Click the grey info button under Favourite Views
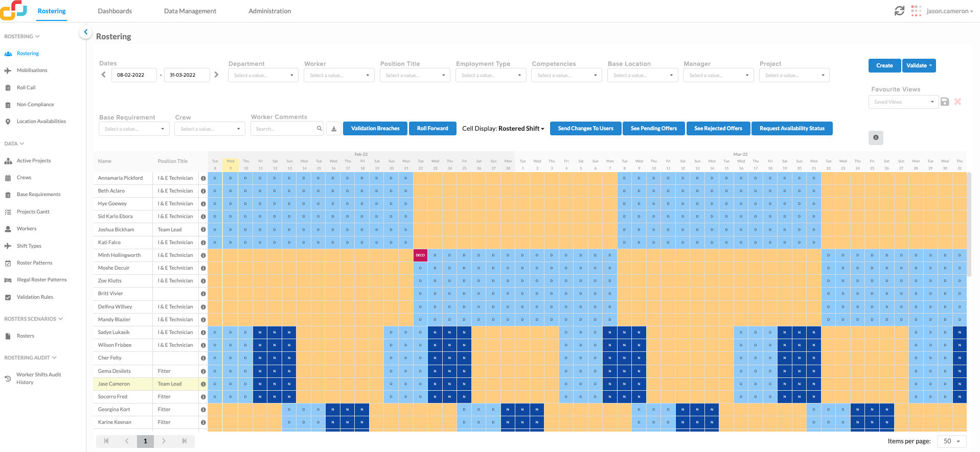 pos(876,137)
